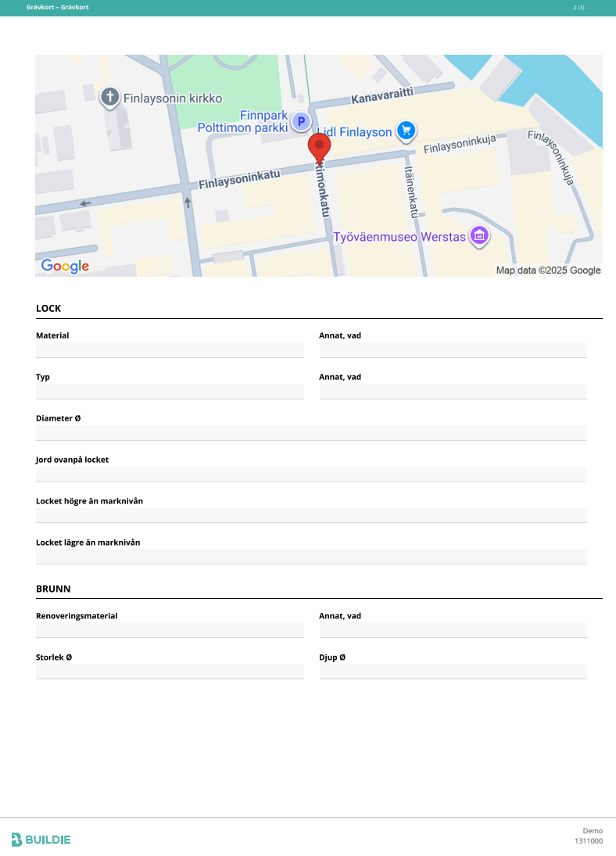The image size is (616, 856).
Task: Select the Finnpark parking icon
Action: coord(301,122)
